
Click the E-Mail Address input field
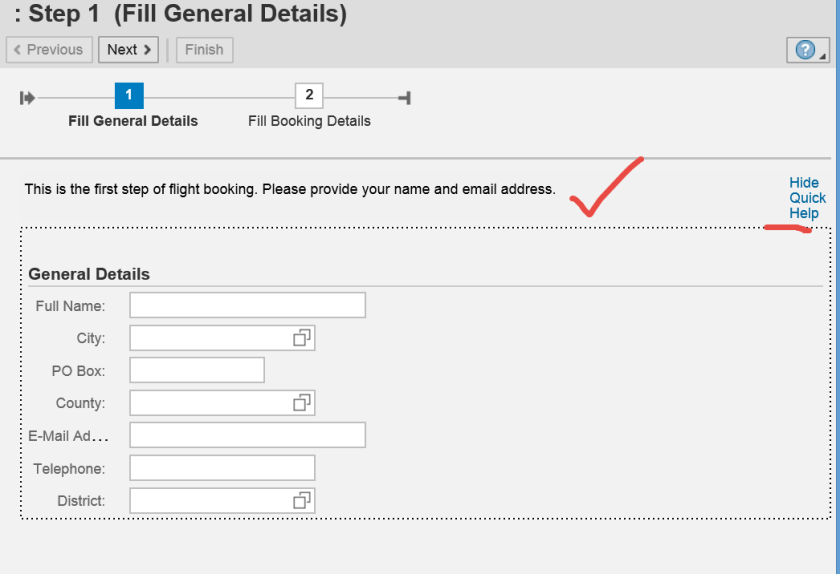point(247,435)
